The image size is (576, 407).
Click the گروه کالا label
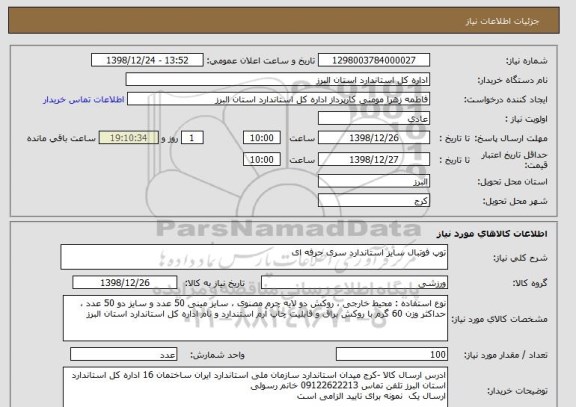click(x=530, y=283)
